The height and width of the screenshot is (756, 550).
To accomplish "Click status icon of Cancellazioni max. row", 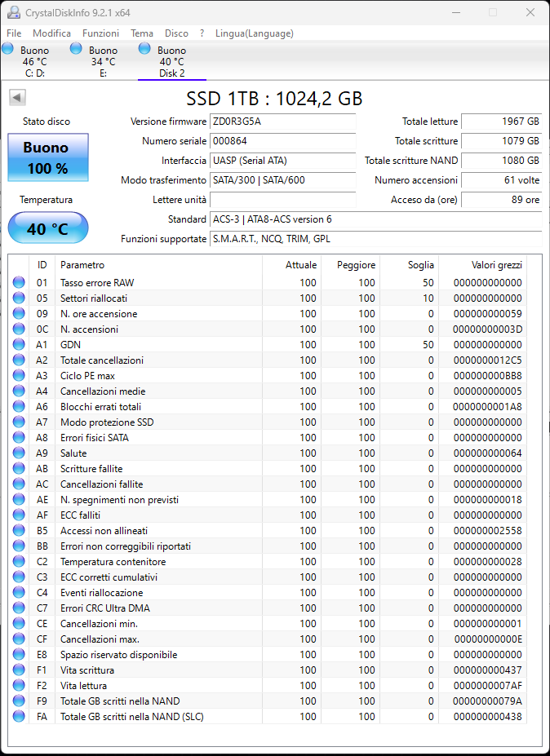I will (19, 639).
